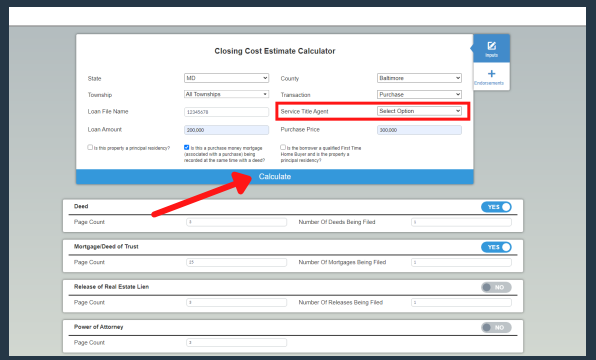Click Number Of Releases Being Filed field
This screenshot has width=596, height=360.
click(461, 303)
